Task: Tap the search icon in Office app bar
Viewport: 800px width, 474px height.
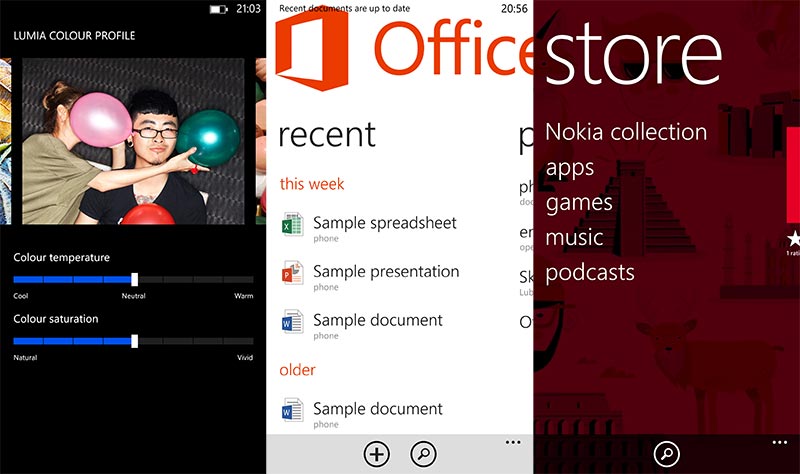Action: 423,454
